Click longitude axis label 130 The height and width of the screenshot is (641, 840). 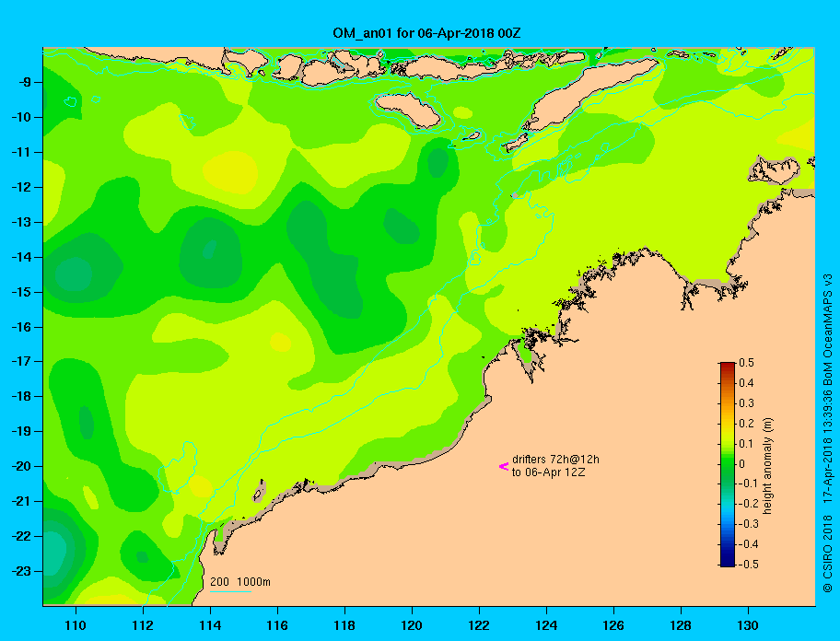748,625
